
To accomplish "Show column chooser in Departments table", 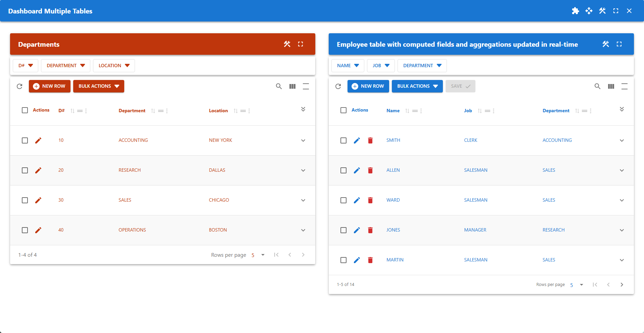I will click(x=292, y=86).
